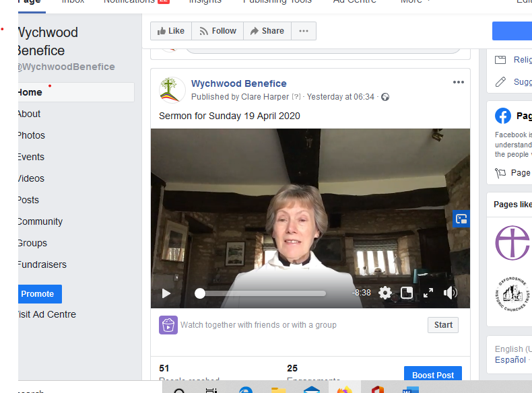
Task: Open Videos in page sidebar
Action: (31, 179)
